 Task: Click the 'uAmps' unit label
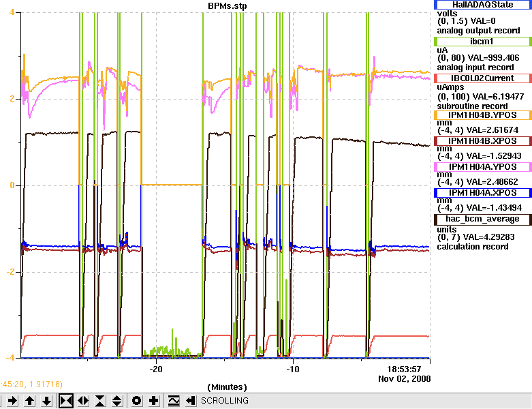(450, 87)
